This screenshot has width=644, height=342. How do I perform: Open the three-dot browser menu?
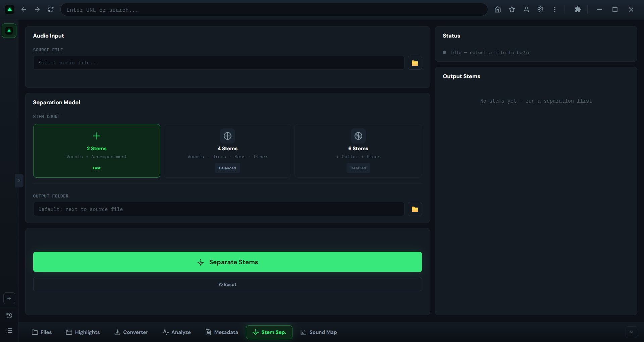[x=555, y=9]
